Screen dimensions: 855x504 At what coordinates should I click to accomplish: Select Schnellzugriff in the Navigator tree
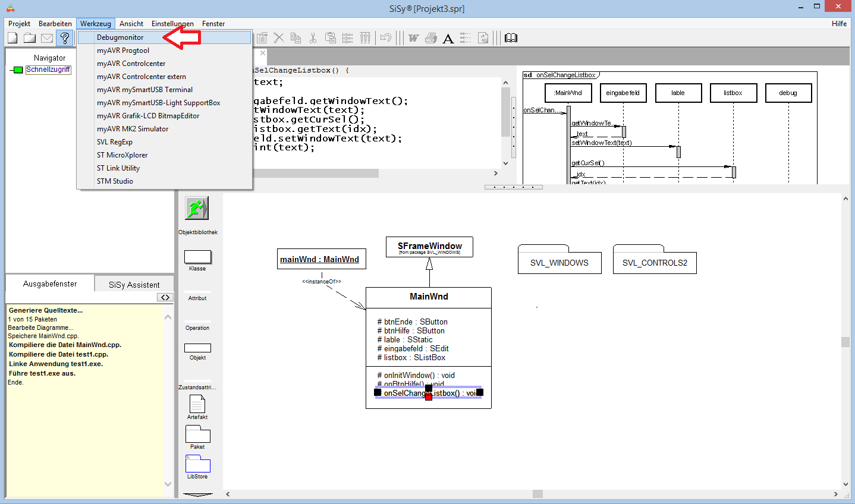[48, 70]
